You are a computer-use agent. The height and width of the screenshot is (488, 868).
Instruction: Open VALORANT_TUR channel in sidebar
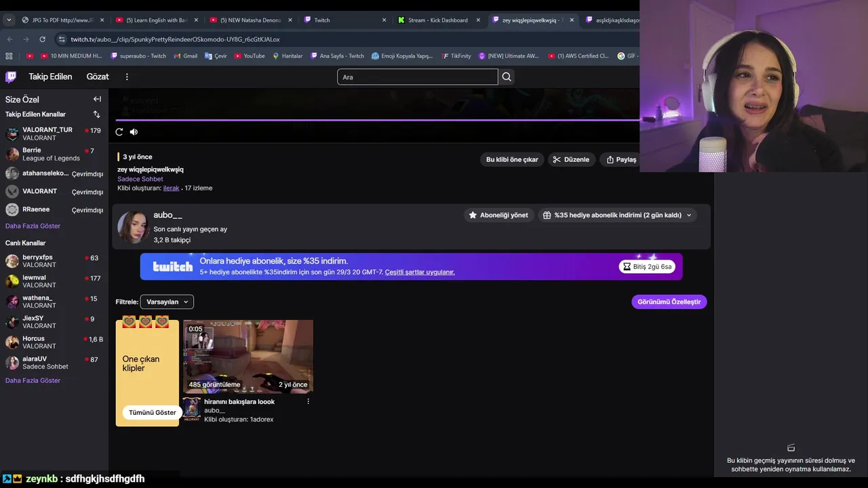pos(53,134)
